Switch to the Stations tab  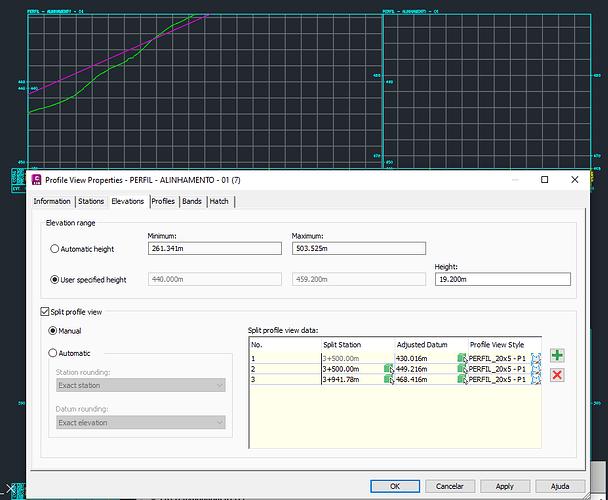(92, 201)
